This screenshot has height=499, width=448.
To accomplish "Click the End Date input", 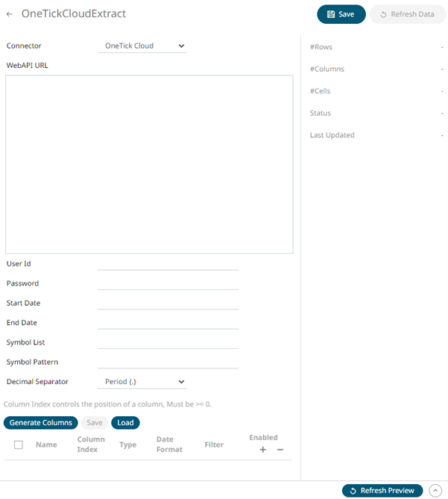I will [x=168, y=323].
